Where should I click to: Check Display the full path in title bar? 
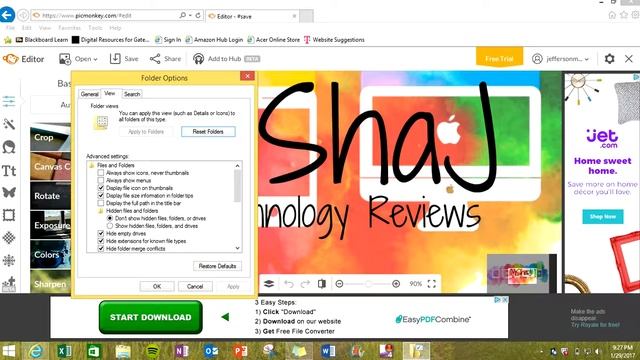[x=101, y=203]
